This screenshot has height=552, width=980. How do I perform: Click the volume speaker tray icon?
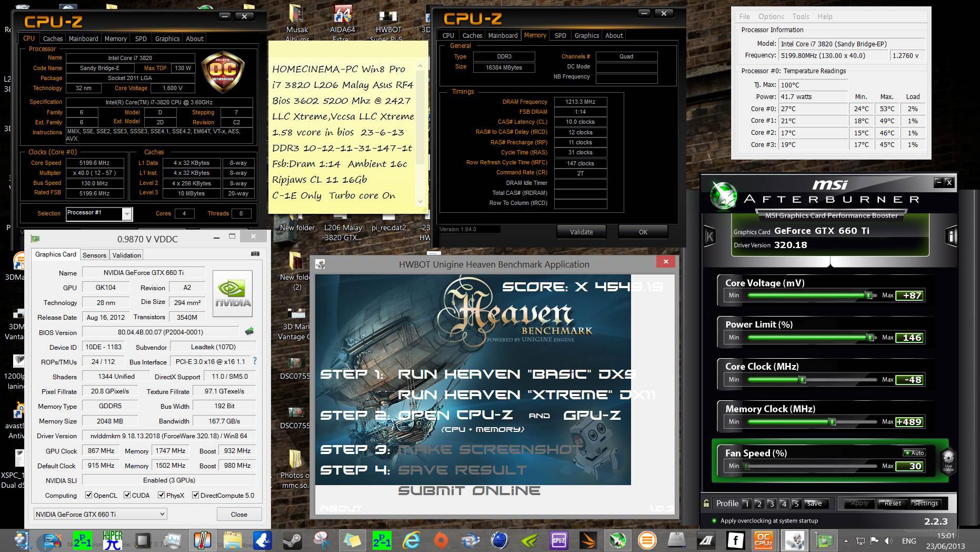tap(888, 540)
